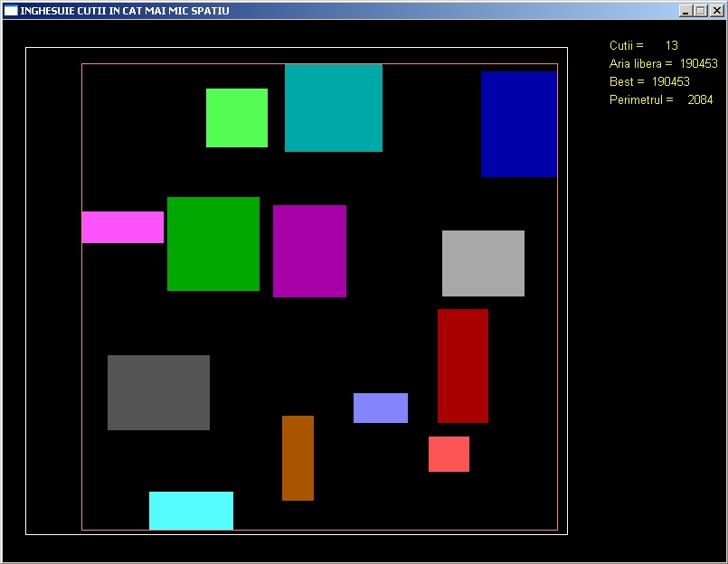Click the cyan box at bottom
728x564 pixels.
[192, 511]
